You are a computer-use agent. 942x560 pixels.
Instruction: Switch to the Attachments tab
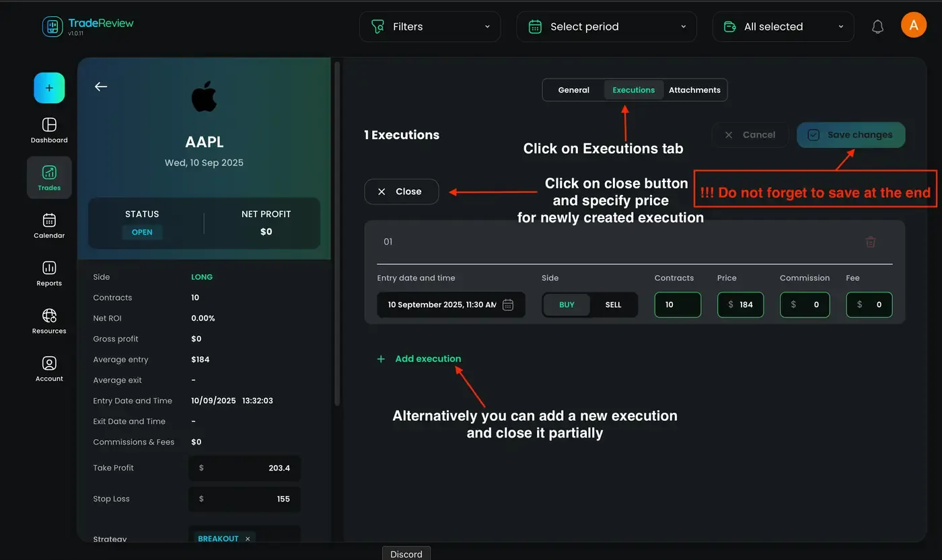694,90
